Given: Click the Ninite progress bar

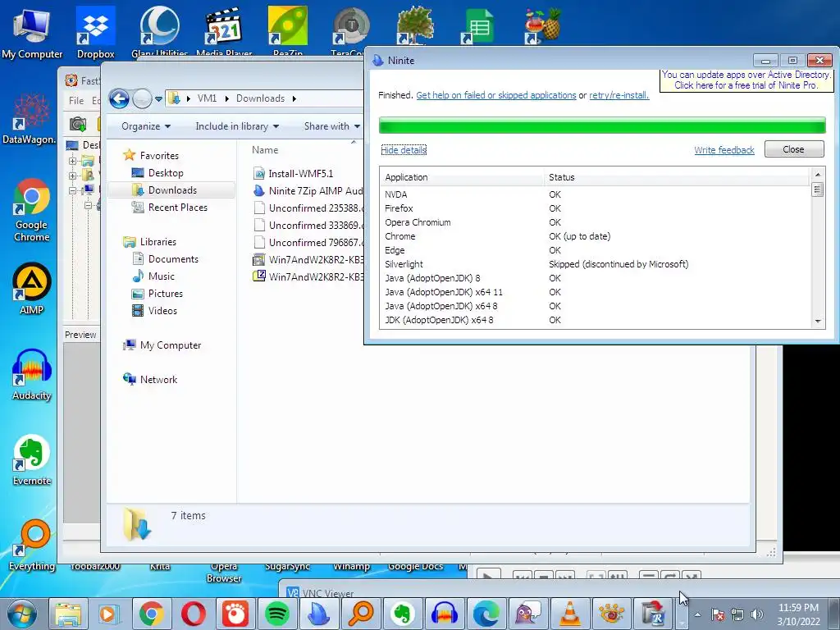Looking at the screenshot, I should pos(602,126).
